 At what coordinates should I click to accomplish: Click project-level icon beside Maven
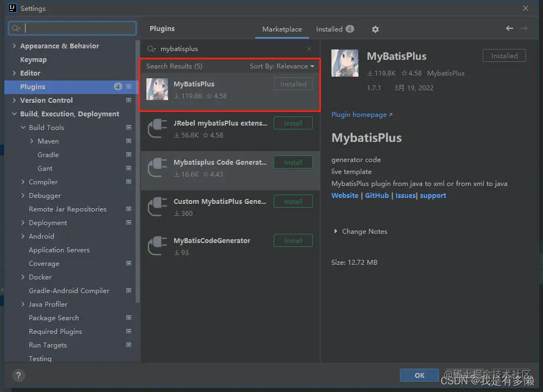128,141
